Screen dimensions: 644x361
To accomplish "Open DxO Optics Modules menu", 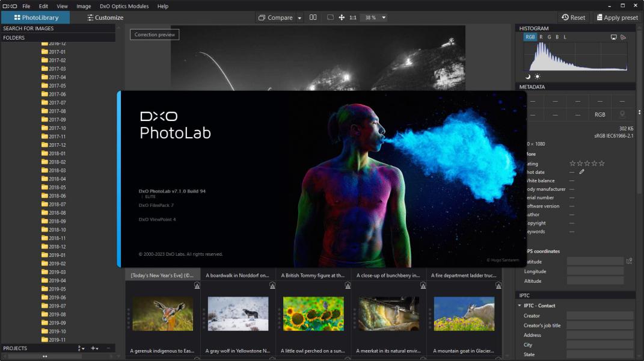I will coord(124,6).
